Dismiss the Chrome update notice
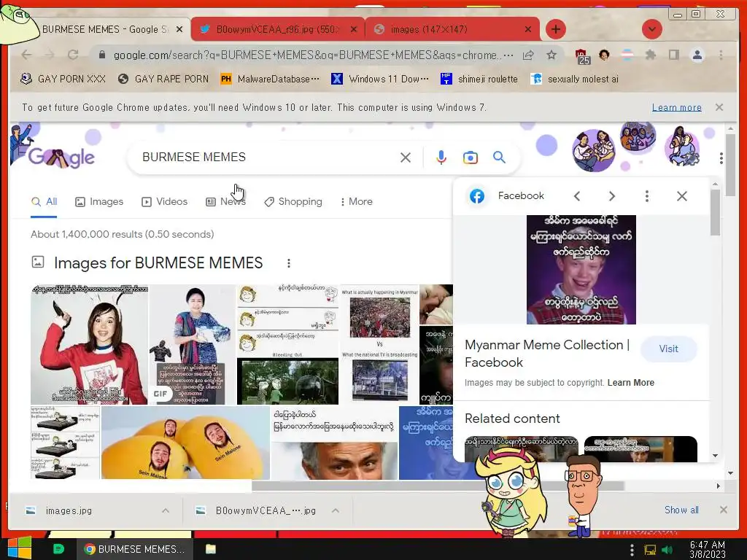This screenshot has width=747, height=560. click(x=719, y=107)
